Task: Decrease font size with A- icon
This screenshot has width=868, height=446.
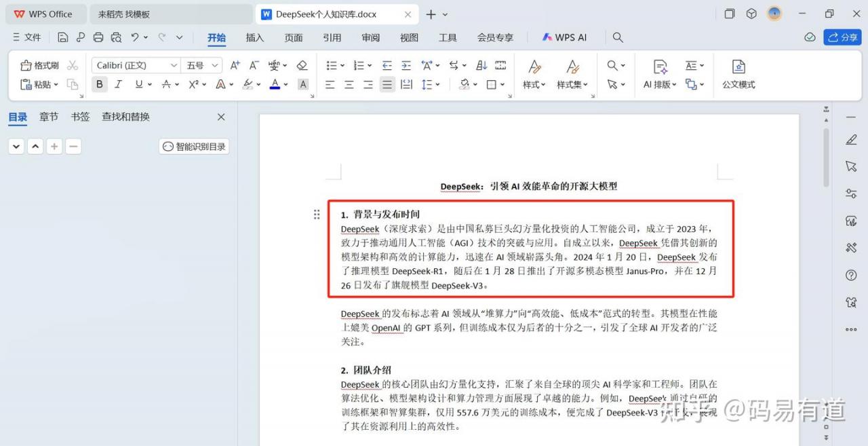Action: coord(254,65)
